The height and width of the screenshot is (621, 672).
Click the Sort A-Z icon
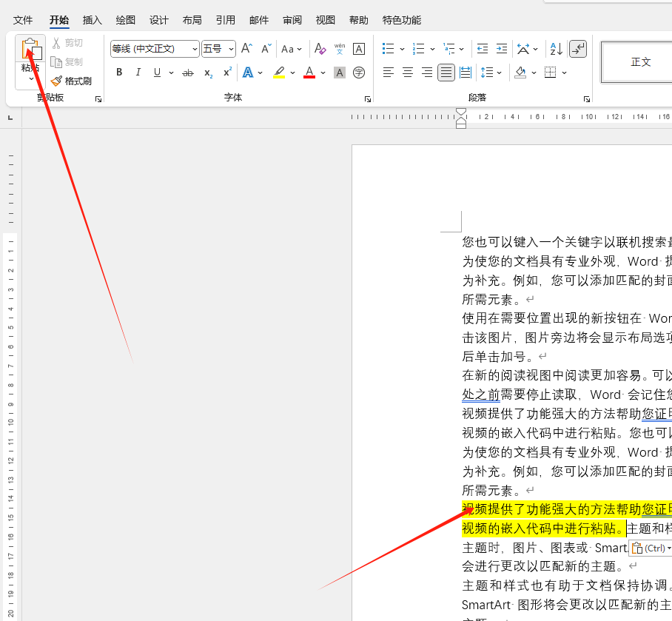pyautogui.click(x=556, y=49)
